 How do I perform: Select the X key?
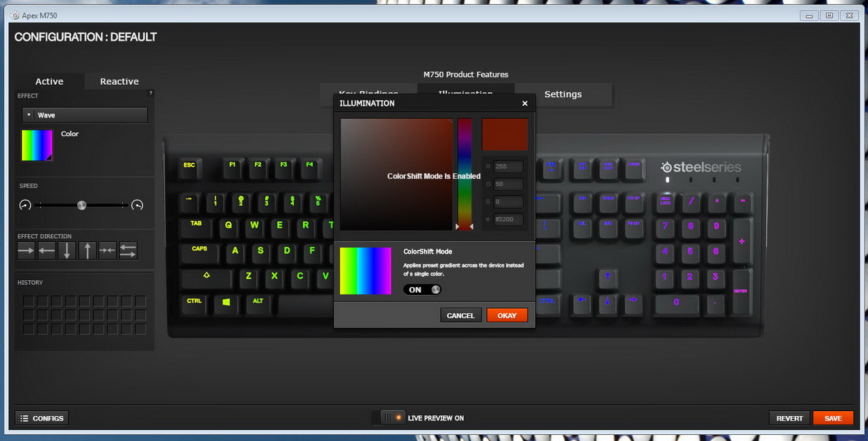[275, 277]
